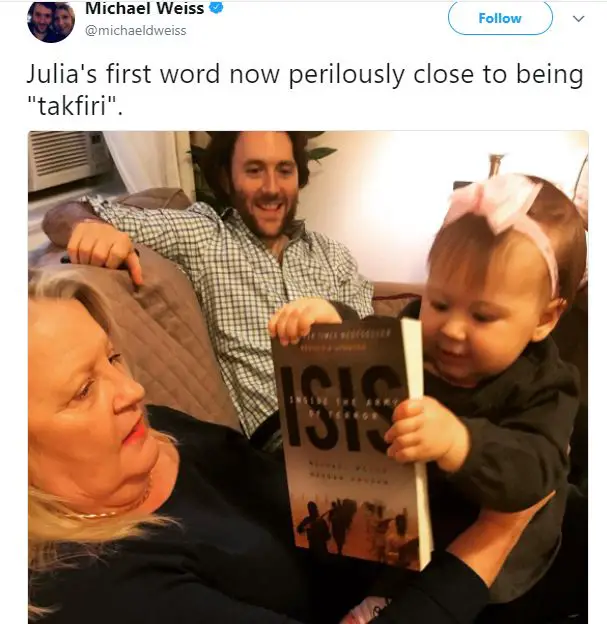
Task: Follow Michael Weiss
Action: [500, 18]
